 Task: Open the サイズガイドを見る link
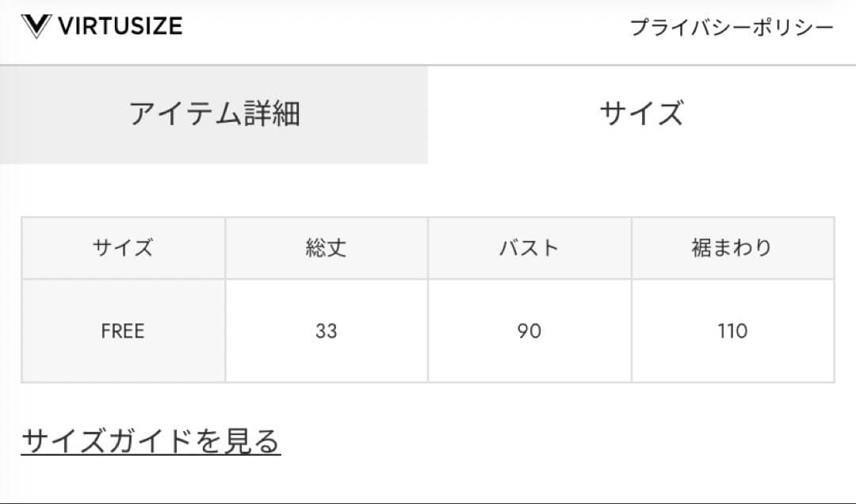(151, 441)
